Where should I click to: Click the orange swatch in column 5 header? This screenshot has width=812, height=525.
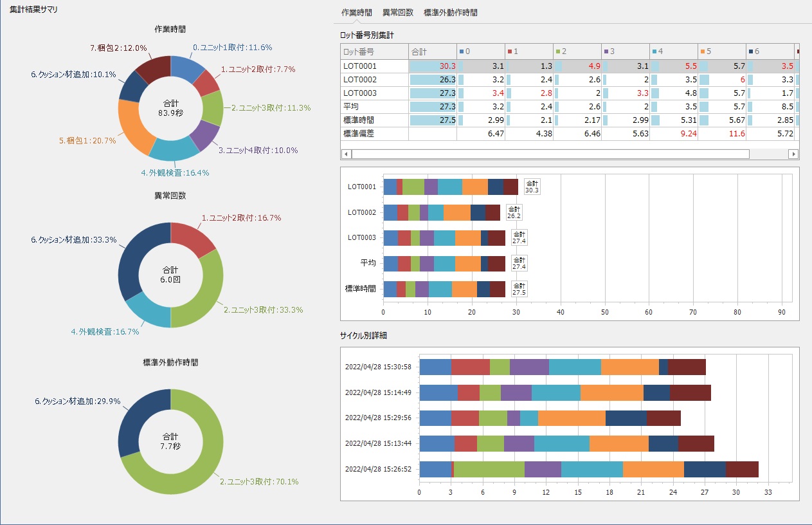[x=703, y=51]
